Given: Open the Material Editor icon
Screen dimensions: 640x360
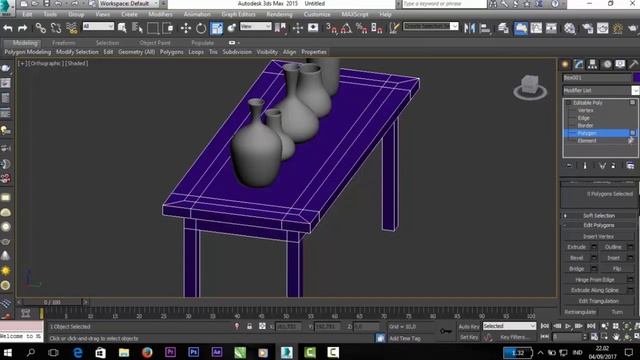Looking at the screenshot, I should (x=569, y=28).
